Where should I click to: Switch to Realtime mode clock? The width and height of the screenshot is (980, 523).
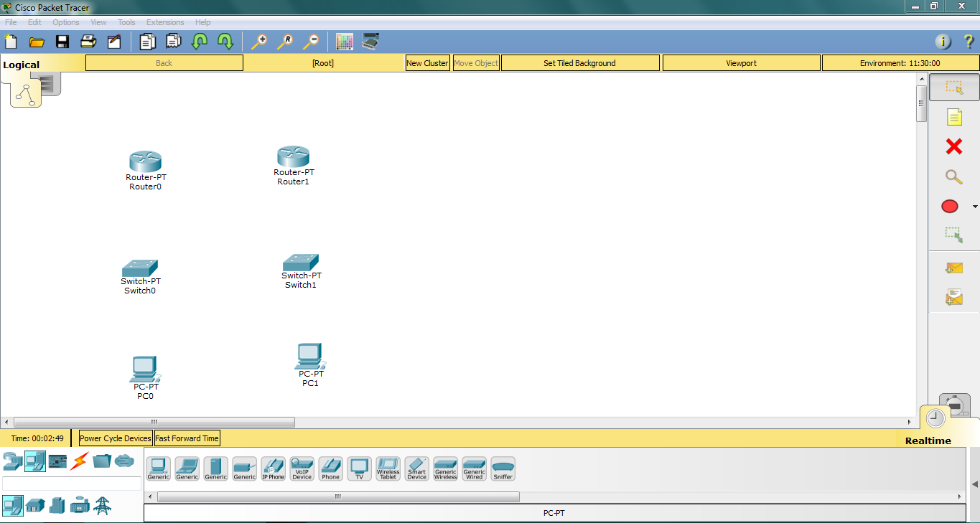coord(935,417)
